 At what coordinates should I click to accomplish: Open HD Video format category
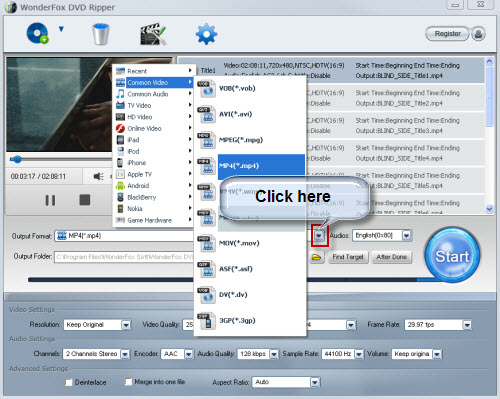[153, 117]
